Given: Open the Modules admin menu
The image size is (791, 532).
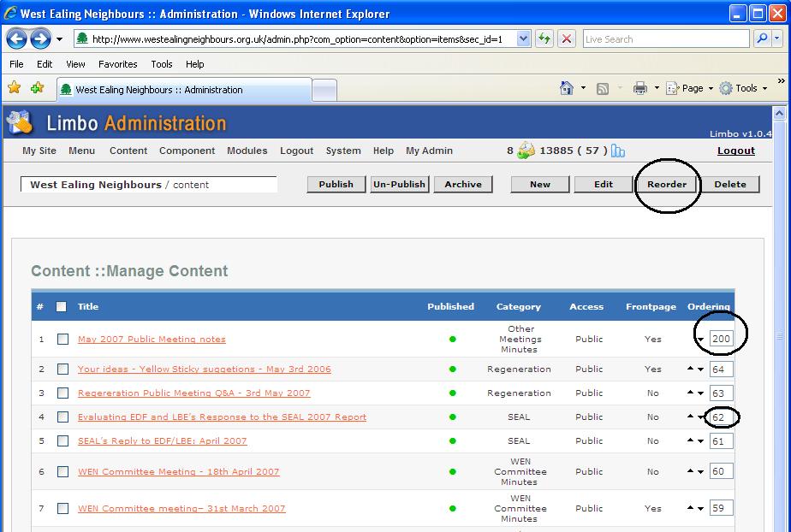Looking at the screenshot, I should pos(247,151).
